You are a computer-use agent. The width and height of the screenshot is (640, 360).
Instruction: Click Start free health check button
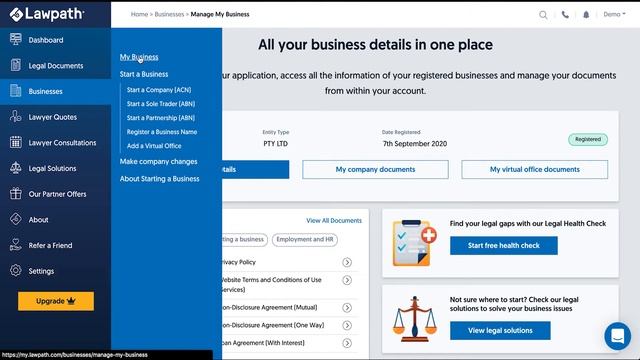pos(504,245)
